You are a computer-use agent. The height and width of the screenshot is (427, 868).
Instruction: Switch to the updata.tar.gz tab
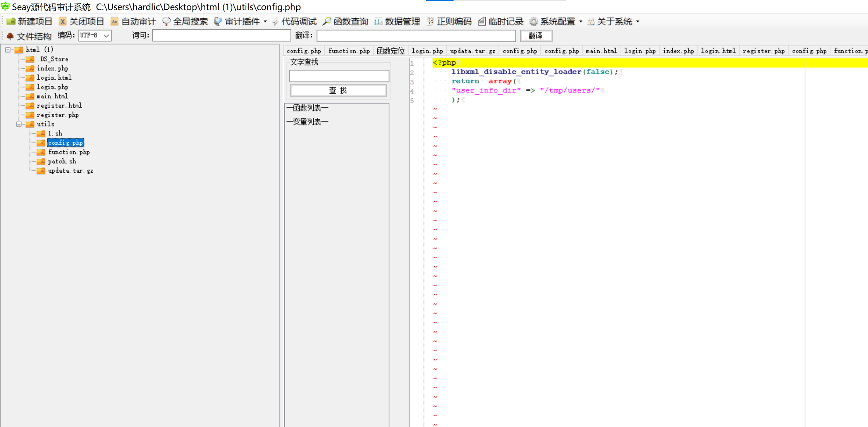tap(473, 51)
